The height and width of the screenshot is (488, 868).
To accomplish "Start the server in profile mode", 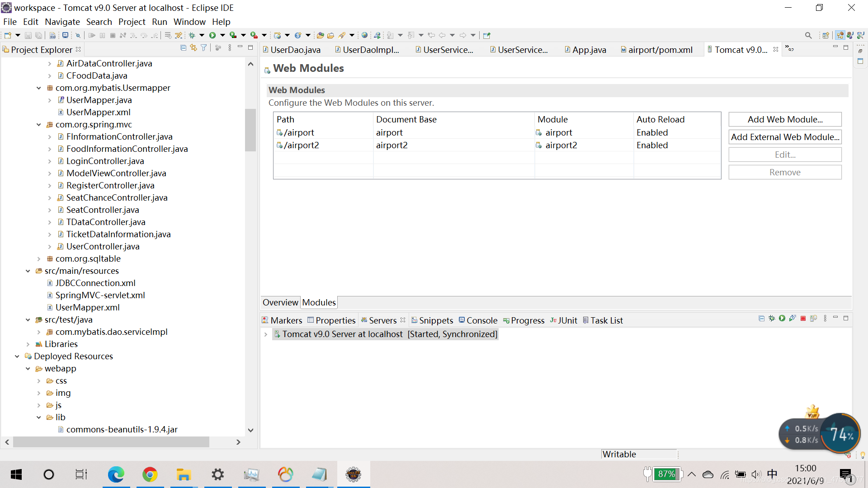I will (x=793, y=319).
